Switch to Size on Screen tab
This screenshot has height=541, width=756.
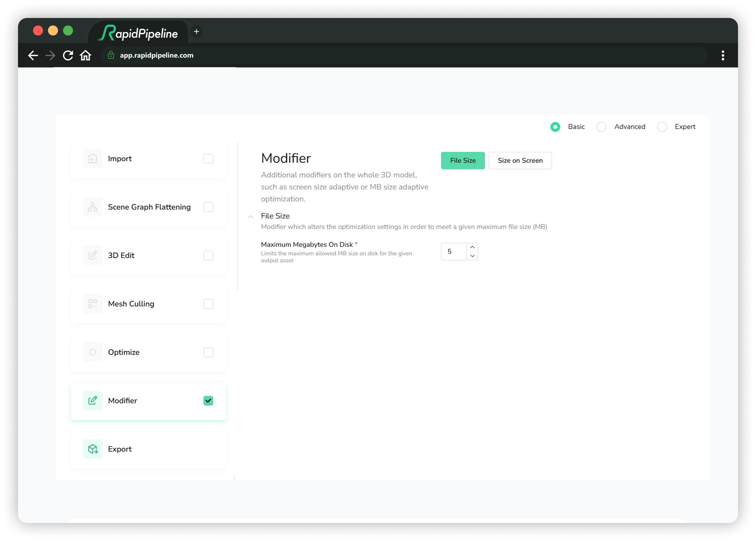point(520,161)
